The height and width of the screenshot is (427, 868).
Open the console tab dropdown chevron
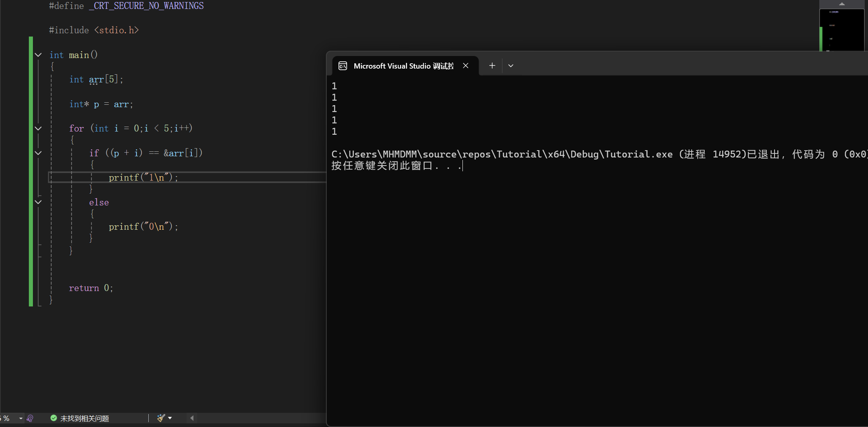tap(511, 66)
